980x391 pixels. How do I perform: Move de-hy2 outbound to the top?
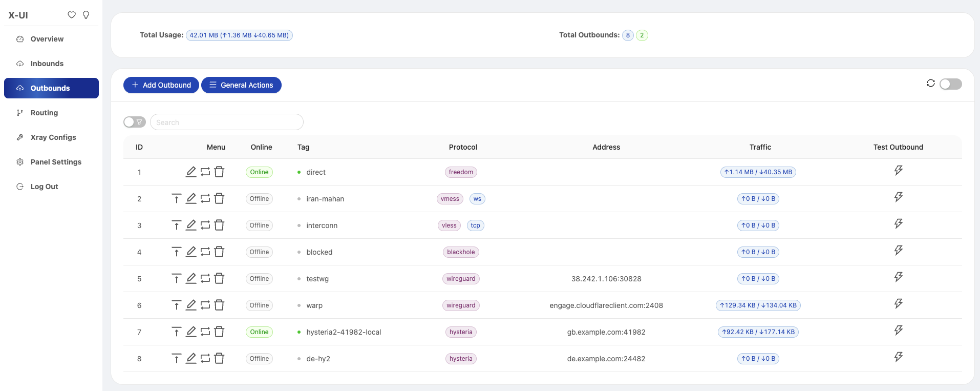point(177,358)
